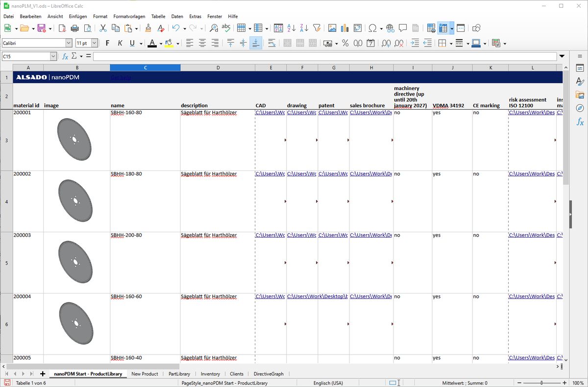Open the Function Wizard

(65, 56)
